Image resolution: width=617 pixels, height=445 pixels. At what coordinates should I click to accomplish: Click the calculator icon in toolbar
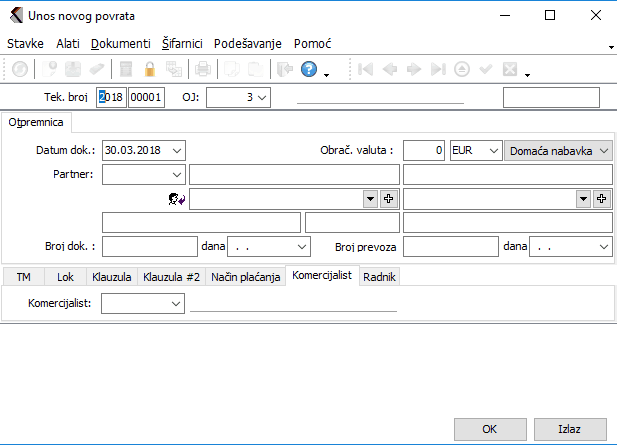click(126, 69)
